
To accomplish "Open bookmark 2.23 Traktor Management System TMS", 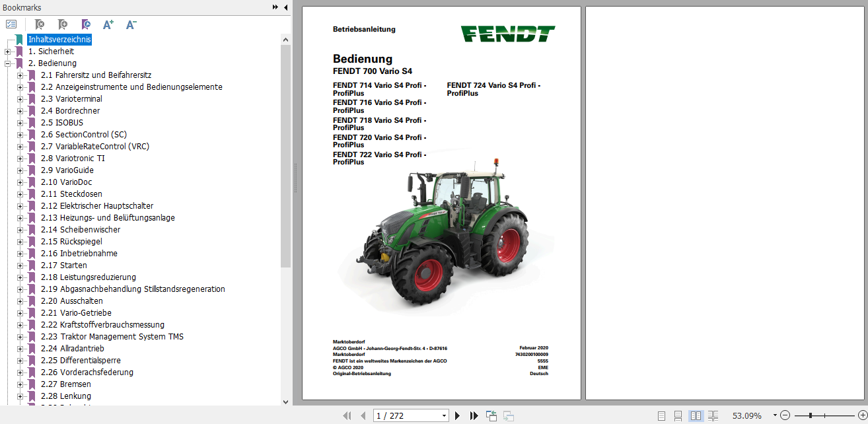I will coord(112,337).
